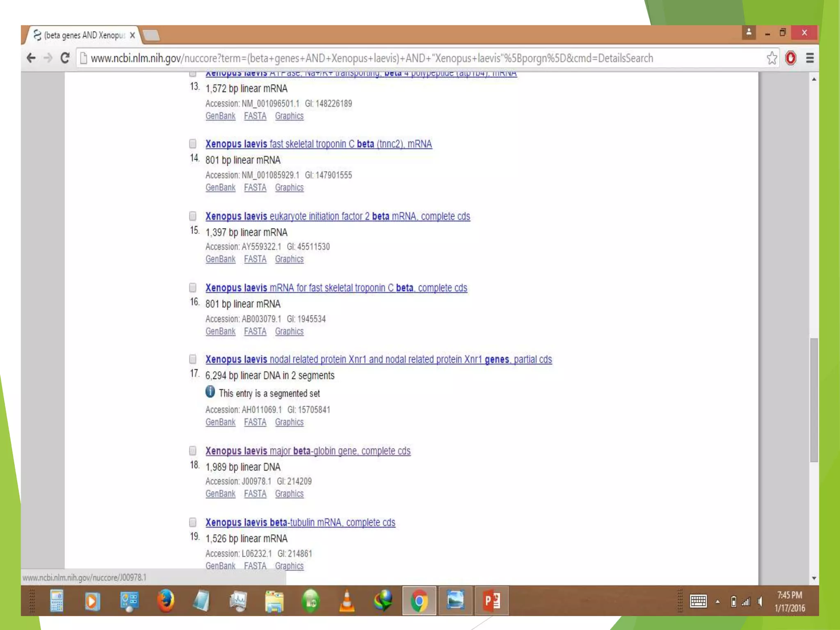Open Chrome hamburger menu
The width and height of the screenshot is (840, 630).
pos(809,58)
